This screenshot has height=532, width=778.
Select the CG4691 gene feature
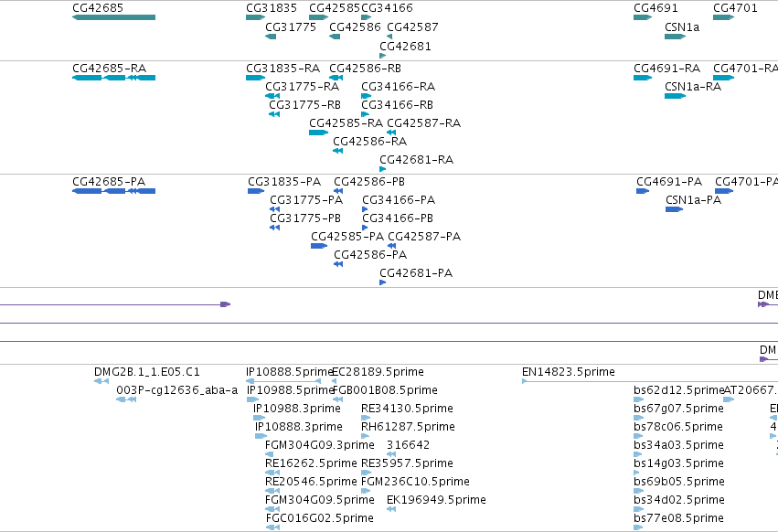(643, 17)
